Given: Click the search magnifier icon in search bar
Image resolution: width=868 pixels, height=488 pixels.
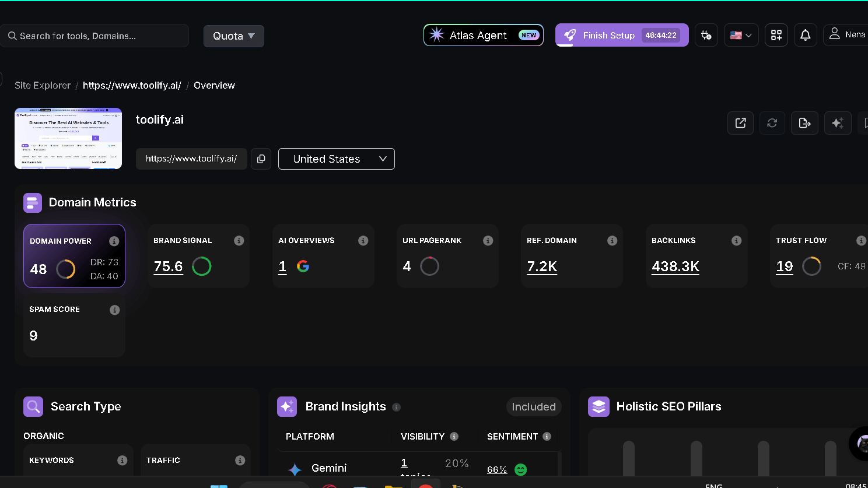Looking at the screenshot, I should coord(12,36).
